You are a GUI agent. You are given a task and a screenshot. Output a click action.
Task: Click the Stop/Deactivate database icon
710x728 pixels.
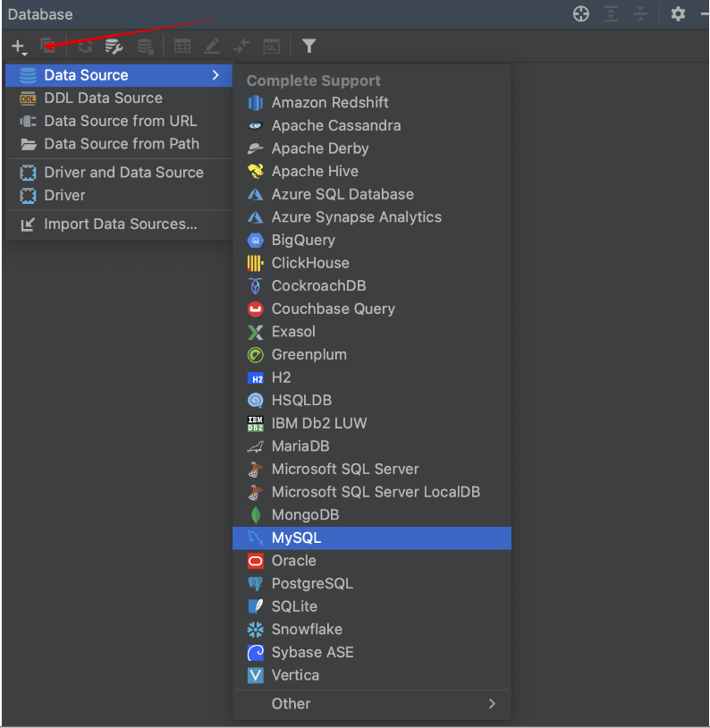pyautogui.click(x=146, y=47)
